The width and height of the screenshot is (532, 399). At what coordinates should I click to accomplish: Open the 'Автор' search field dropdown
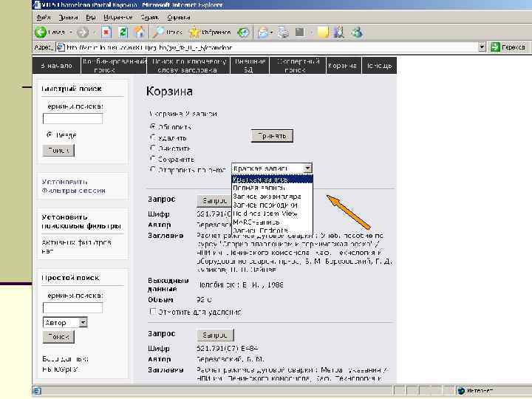click(x=65, y=322)
